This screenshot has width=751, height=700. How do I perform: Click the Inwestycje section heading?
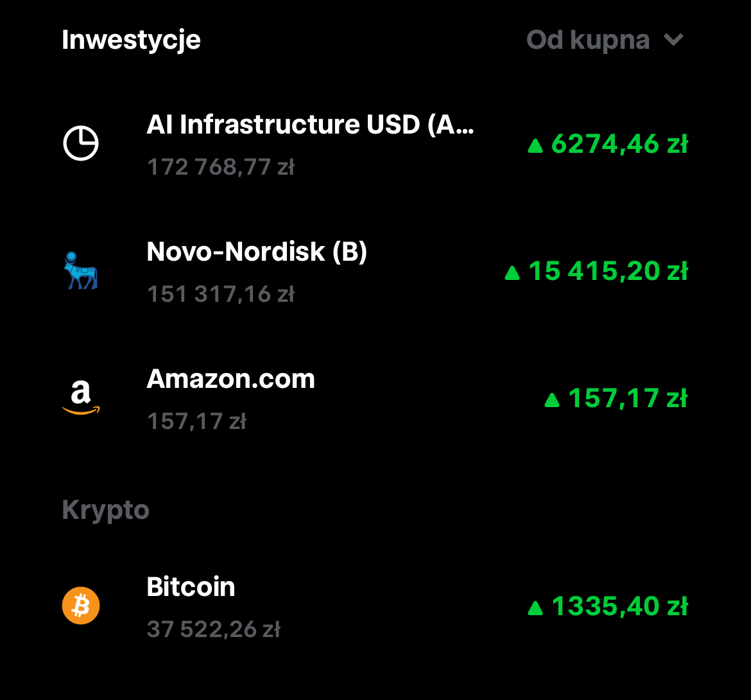131,40
